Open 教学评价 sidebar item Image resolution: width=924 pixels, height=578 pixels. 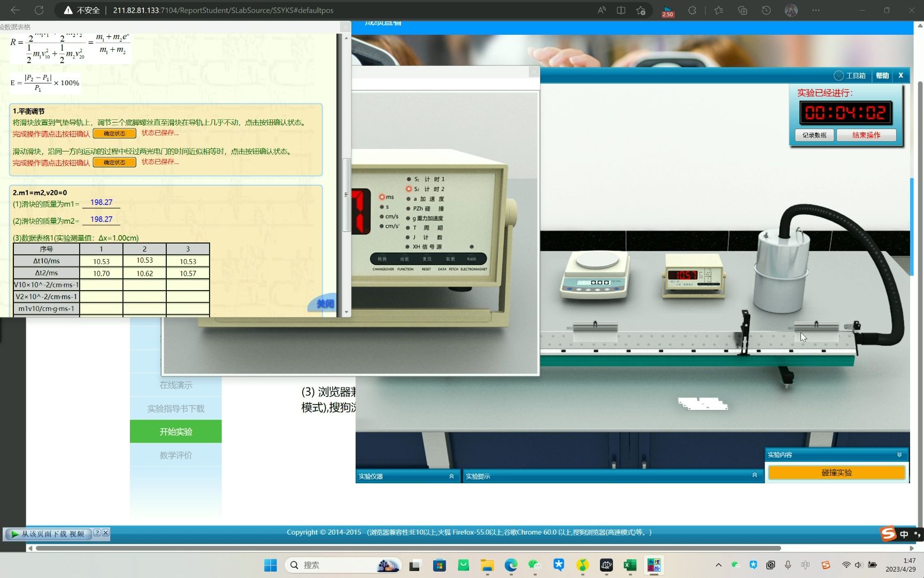[x=176, y=455]
